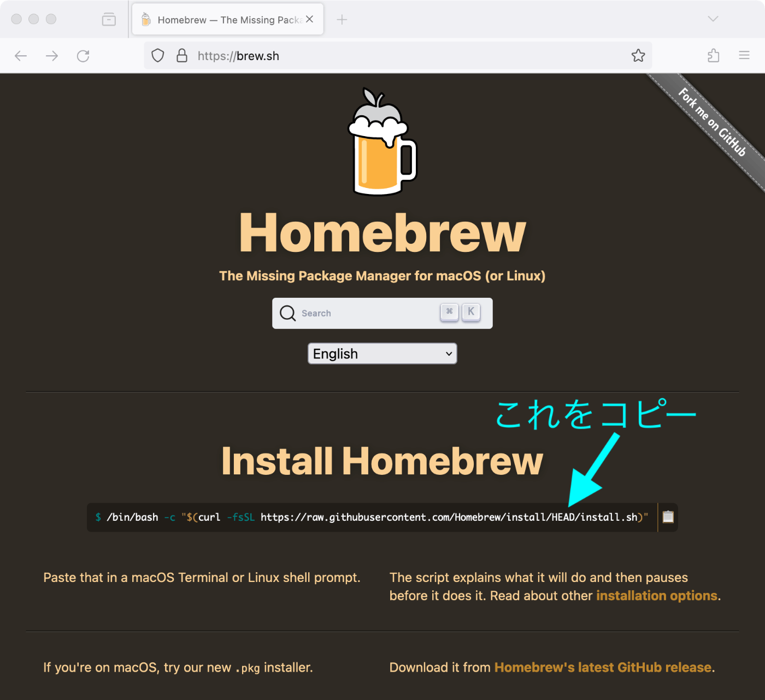Image resolution: width=765 pixels, height=700 pixels.
Task: Select the Homebrew browser tab
Action: tap(228, 20)
